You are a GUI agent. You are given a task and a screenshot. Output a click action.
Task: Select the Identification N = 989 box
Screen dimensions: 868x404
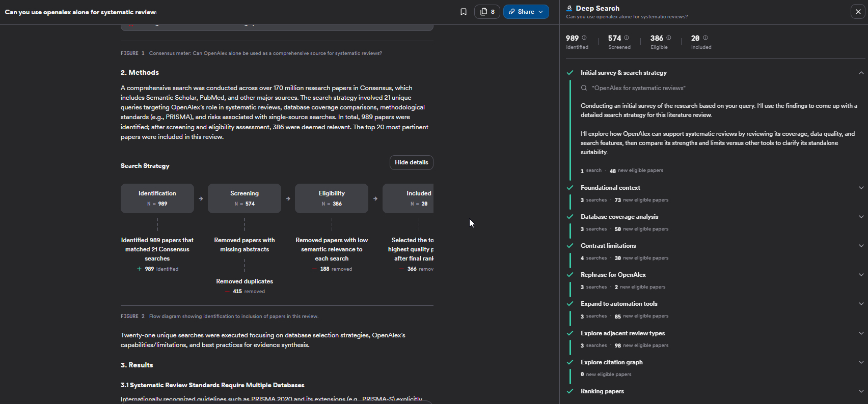coord(157,198)
